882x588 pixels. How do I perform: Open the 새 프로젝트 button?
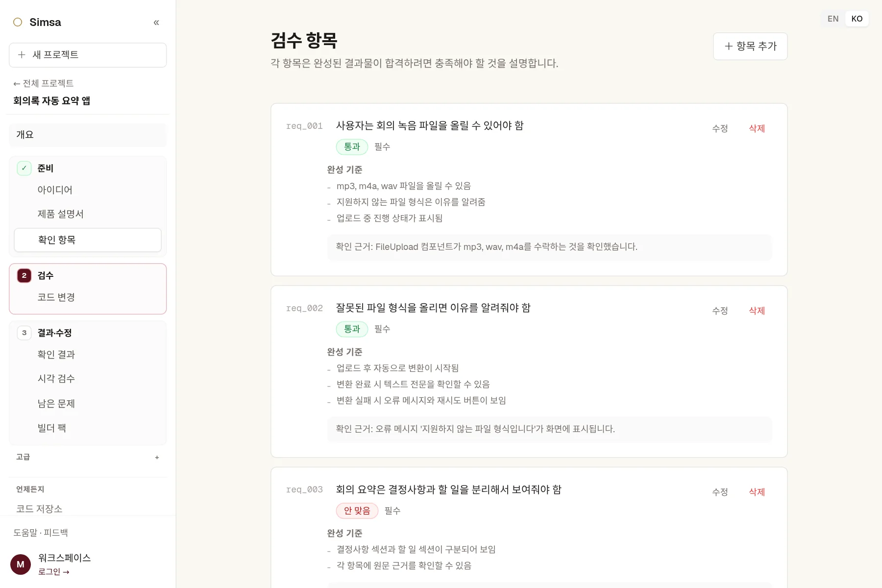(x=88, y=55)
